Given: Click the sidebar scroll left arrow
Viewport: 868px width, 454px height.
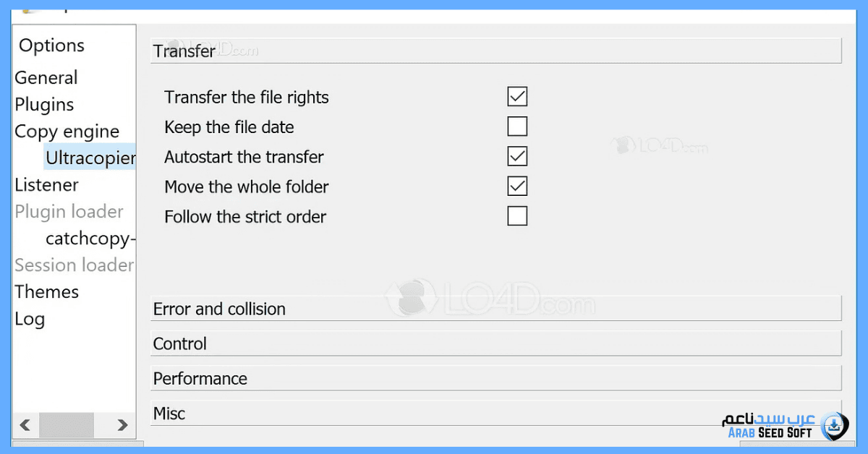Looking at the screenshot, I should (x=25, y=425).
